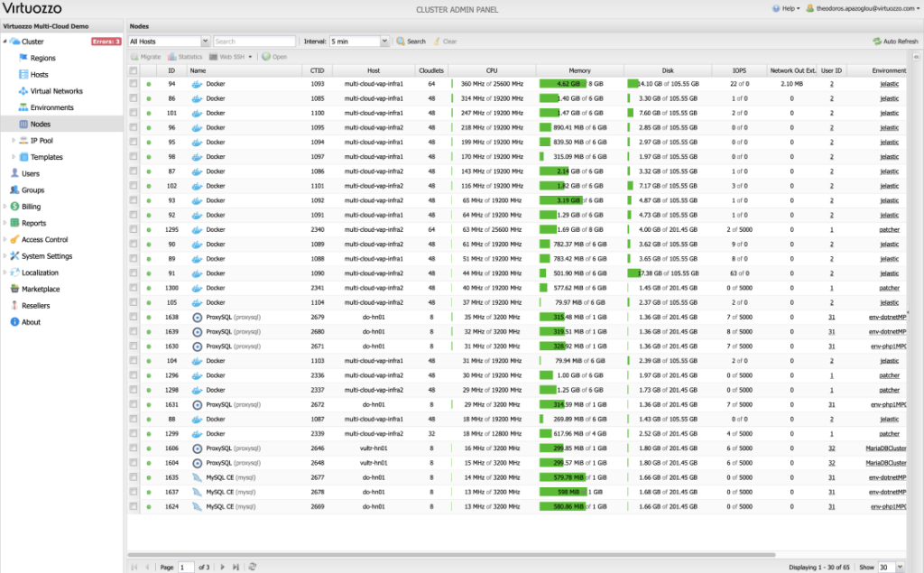Click the Statistics toolbar icon
924x573 pixels.
171,57
